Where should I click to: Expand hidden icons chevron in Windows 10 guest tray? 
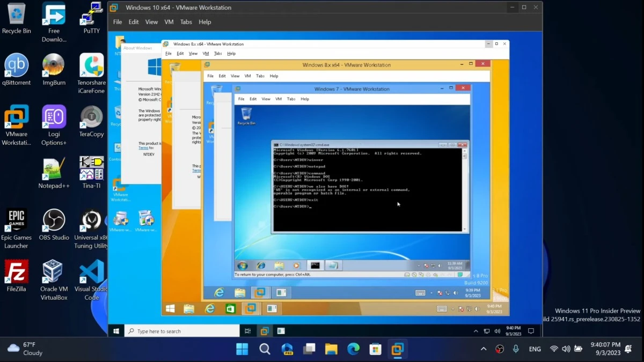click(x=475, y=331)
